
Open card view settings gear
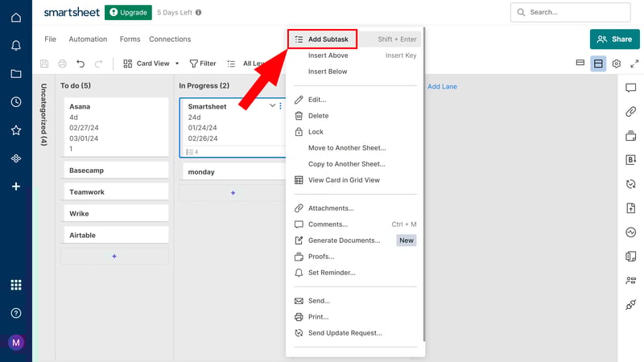click(x=616, y=64)
